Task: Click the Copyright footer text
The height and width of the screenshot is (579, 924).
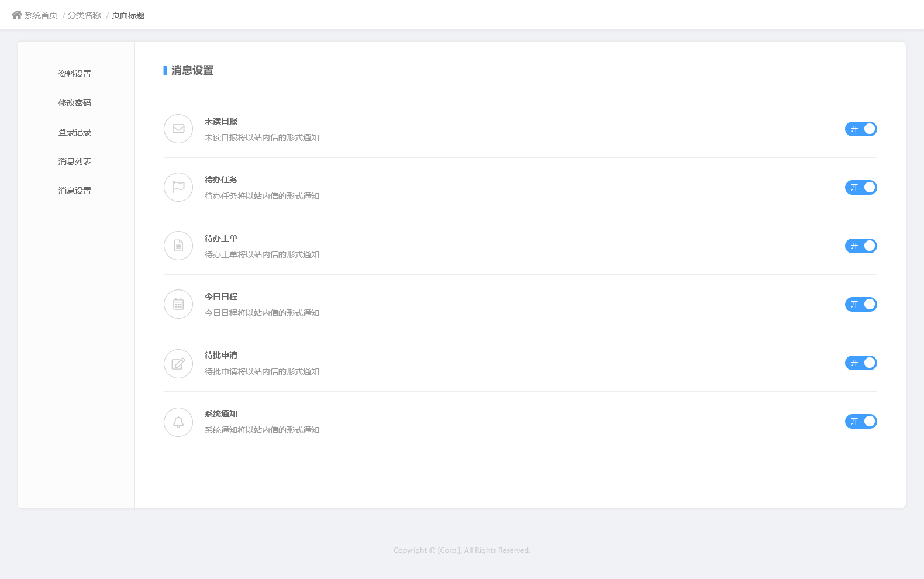Action: pyautogui.click(x=462, y=550)
